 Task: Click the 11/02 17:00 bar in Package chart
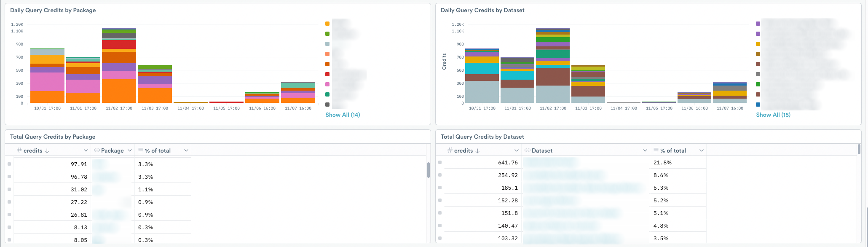point(119,65)
